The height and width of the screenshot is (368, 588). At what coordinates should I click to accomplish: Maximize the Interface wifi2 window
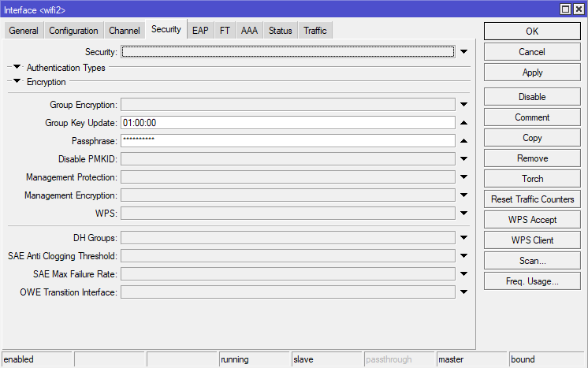click(565, 9)
